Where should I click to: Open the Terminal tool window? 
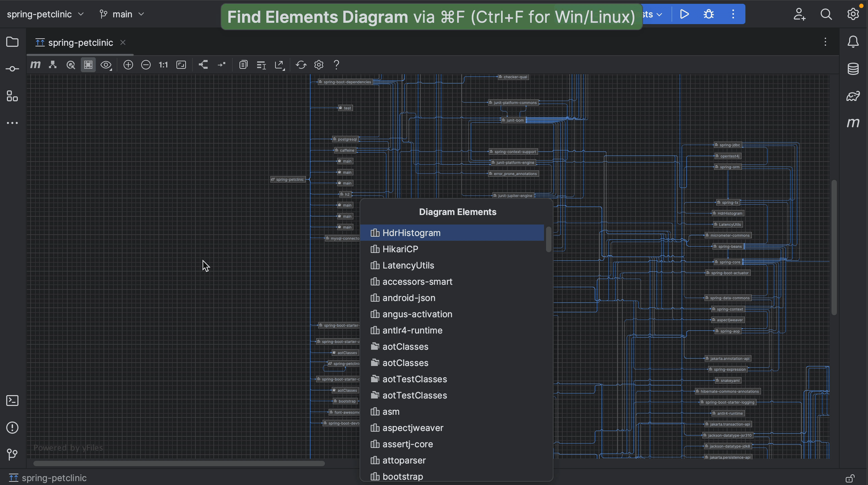[x=12, y=400]
